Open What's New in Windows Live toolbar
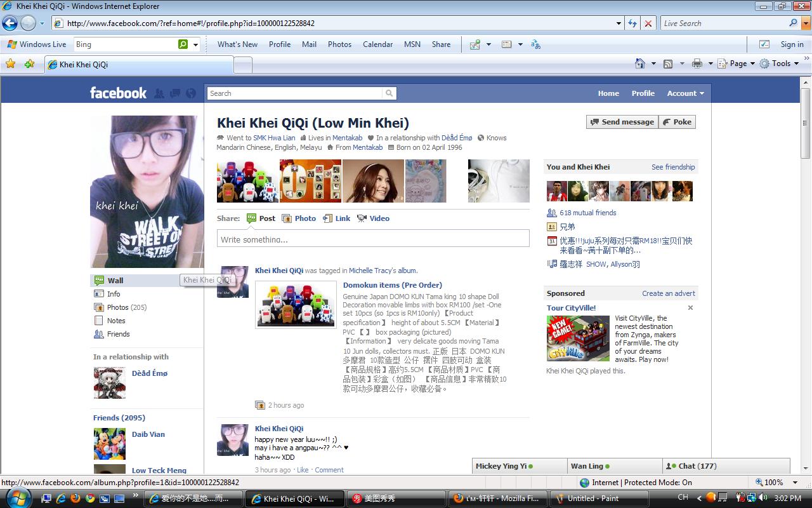 pos(237,44)
